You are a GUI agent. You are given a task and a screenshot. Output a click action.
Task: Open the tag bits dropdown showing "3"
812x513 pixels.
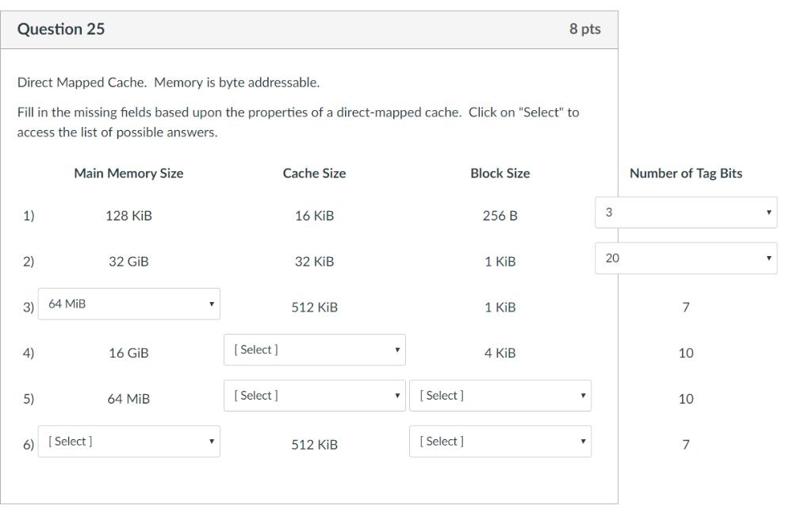tap(686, 212)
